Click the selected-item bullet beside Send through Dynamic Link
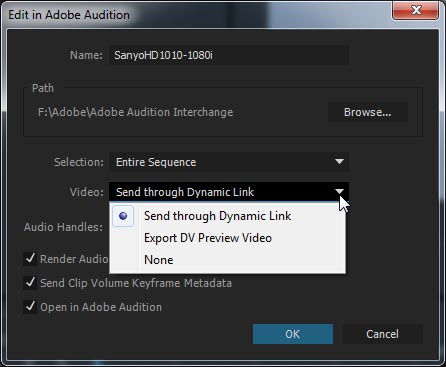This screenshot has height=367, width=446. point(123,216)
